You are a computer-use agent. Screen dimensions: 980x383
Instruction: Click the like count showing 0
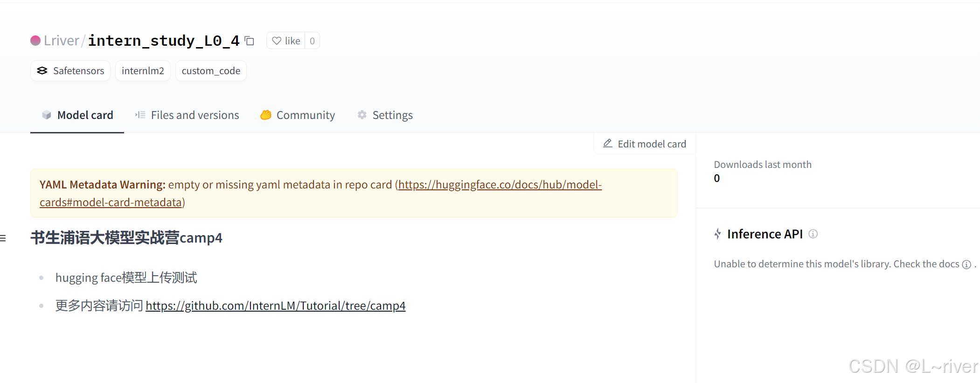(x=312, y=41)
